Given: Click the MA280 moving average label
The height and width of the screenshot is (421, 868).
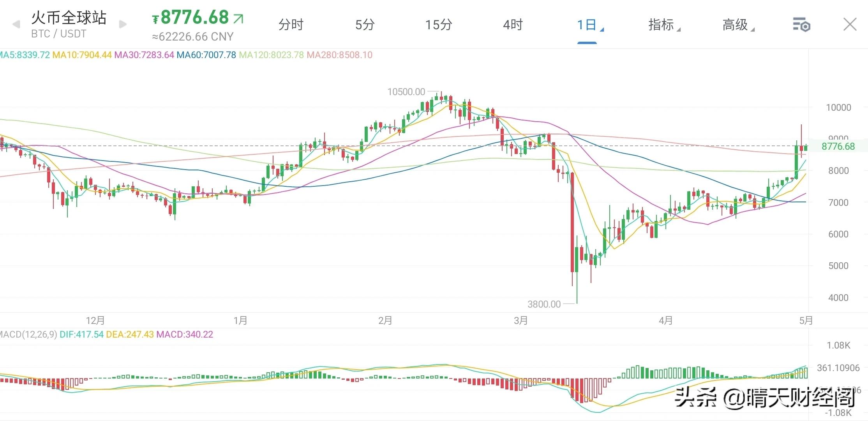Looking at the screenshot, I should tap(339, 55).
